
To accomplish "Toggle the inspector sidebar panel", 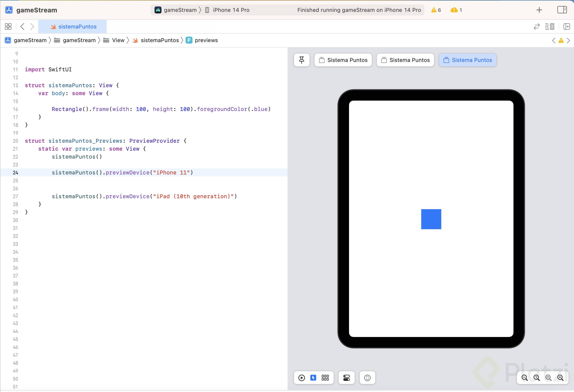I will tap(562, 10).
